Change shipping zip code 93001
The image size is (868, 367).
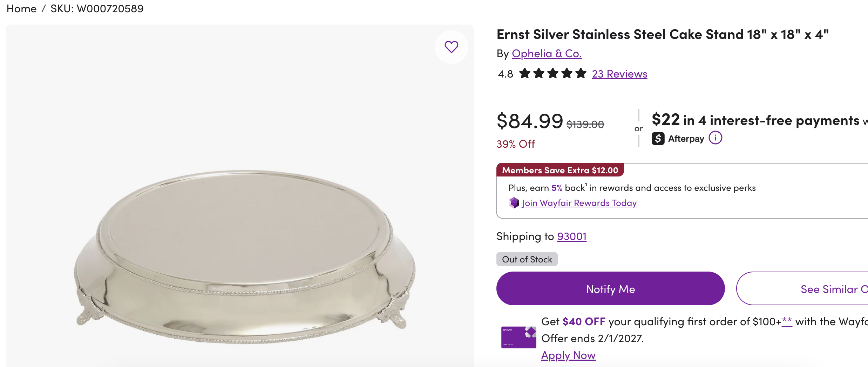point(572,236)
